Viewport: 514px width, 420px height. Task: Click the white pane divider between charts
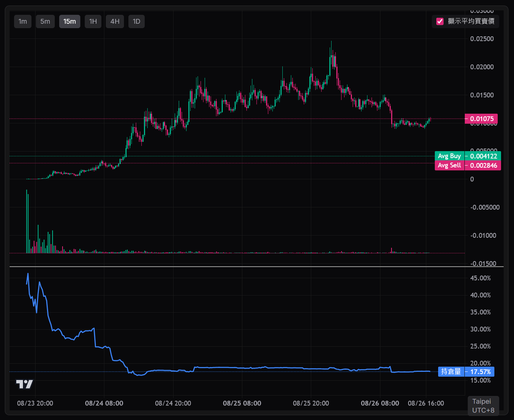257,267
